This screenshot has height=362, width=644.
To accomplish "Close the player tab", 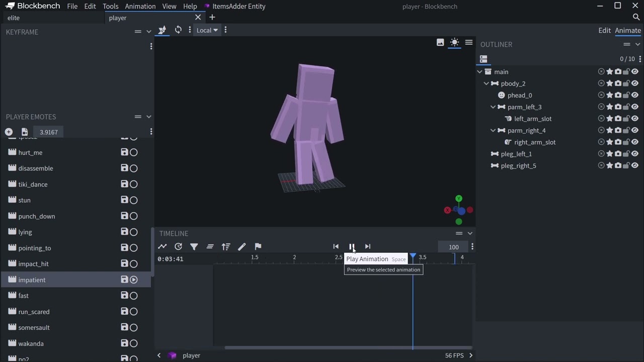I will pyautogui.click(x=198, y=18).
